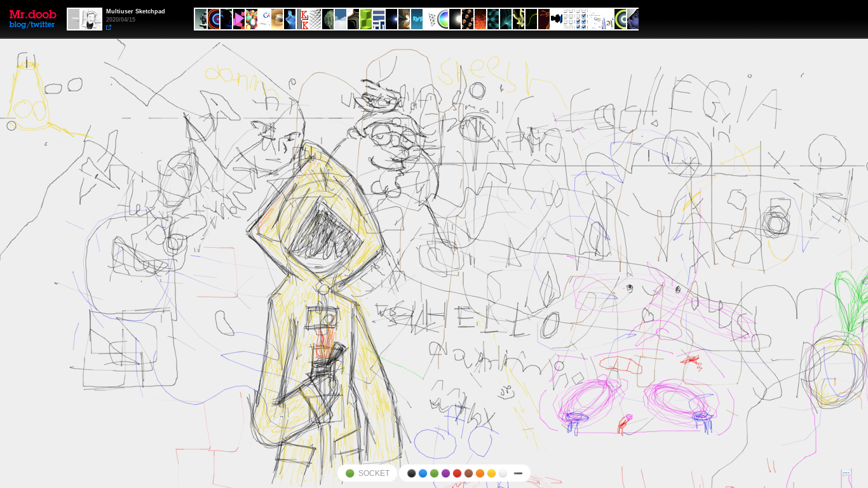Viewport: 868px width, 488px height.
Task: Click the brush thickness line icon
Action: tap(518, 473)
